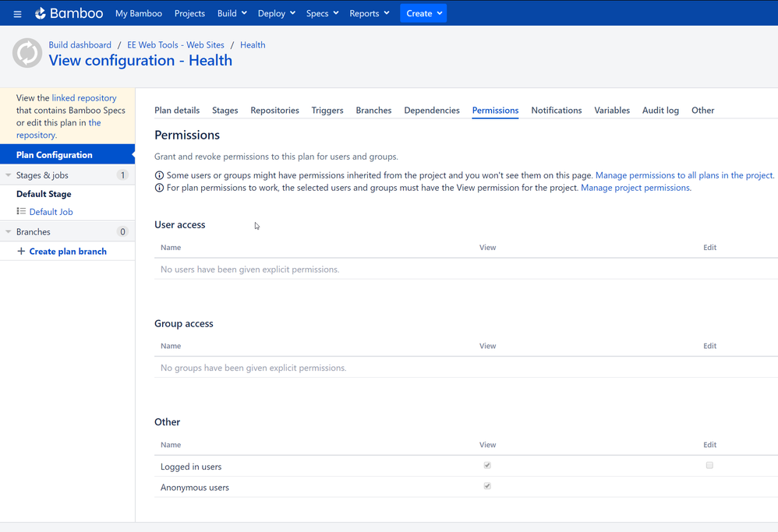This screenshot has width=778, height=532.
Task: Click 'No groups have been given explicit permissions' text
Action: tap(253, 368)
